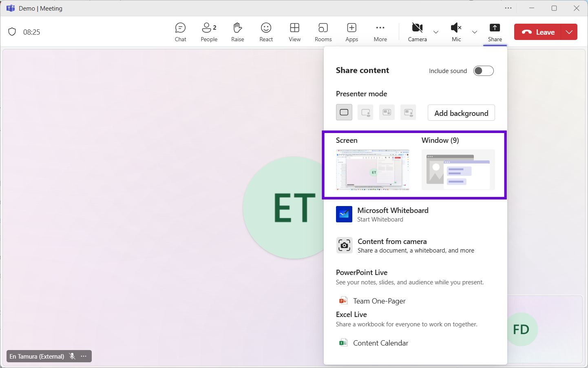Click En Tamura's muted mic icon

coord(72,356)
